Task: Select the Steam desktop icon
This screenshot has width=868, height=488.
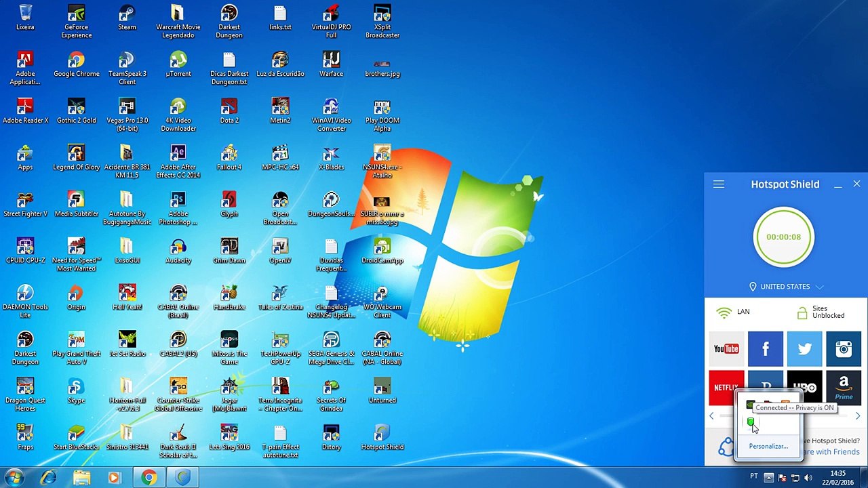Action: [127, 18]
